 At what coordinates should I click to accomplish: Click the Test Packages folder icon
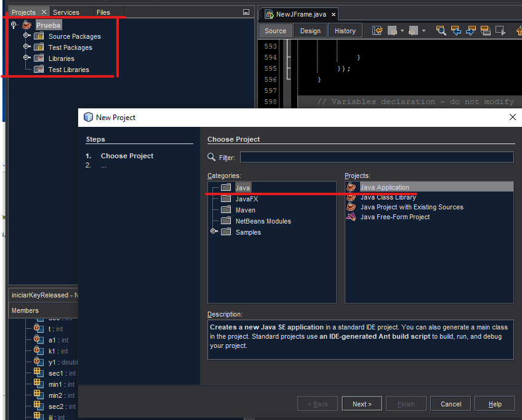tap(39, 47)
